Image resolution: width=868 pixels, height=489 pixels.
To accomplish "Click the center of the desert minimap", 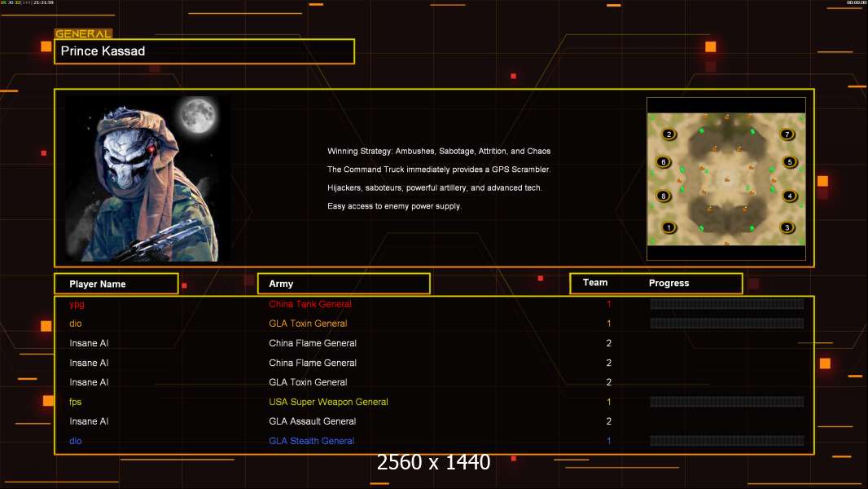I will pyautogui.click(x=726, y=178).
